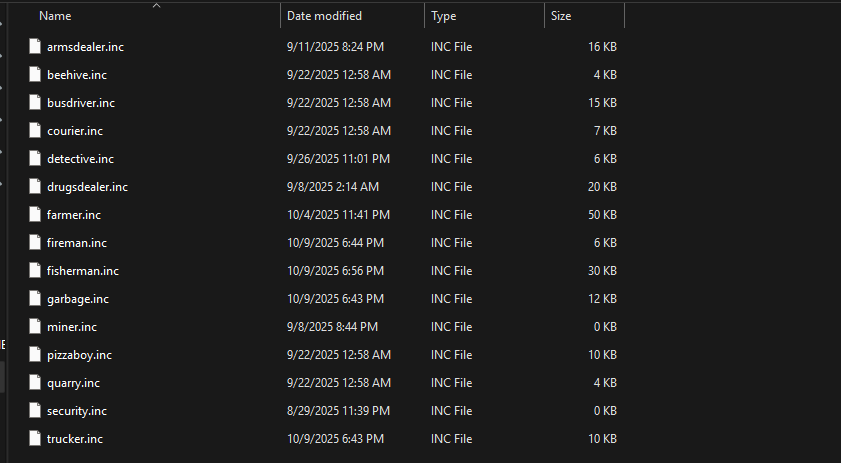Click the 30 KB size value

tap(602, 270)
